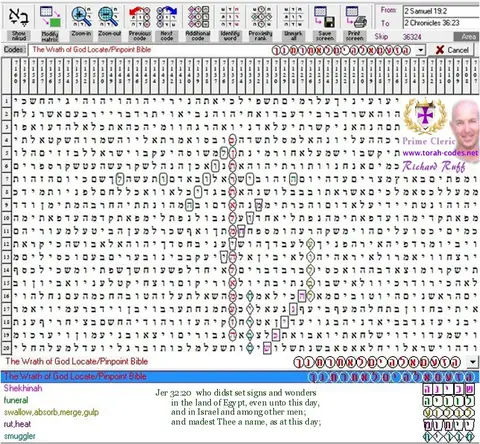Image resolution: width=480 pixels, height=444 pixels.
Task: Advance to the Next code
Action: pos(167,17)
